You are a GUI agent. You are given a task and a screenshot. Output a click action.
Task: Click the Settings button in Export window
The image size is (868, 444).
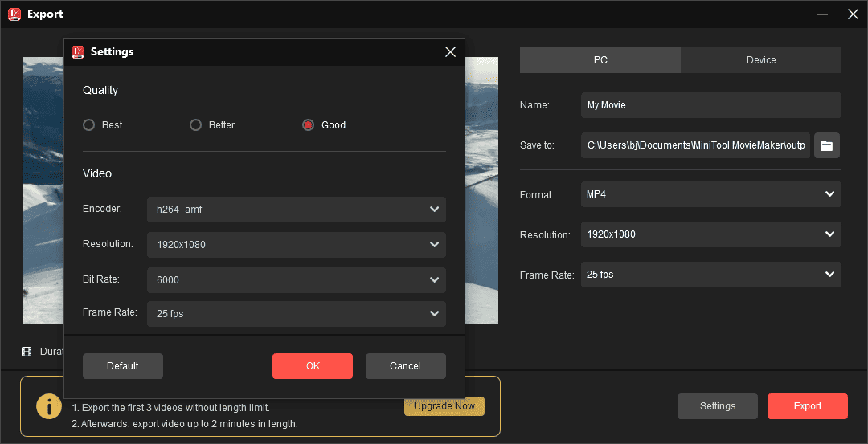(x=718, y=406)
